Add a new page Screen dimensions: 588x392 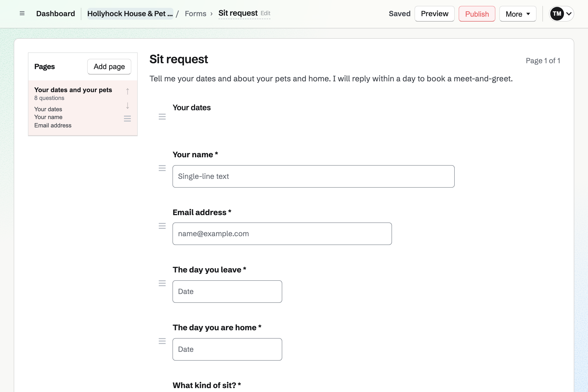tap(109, 66)
